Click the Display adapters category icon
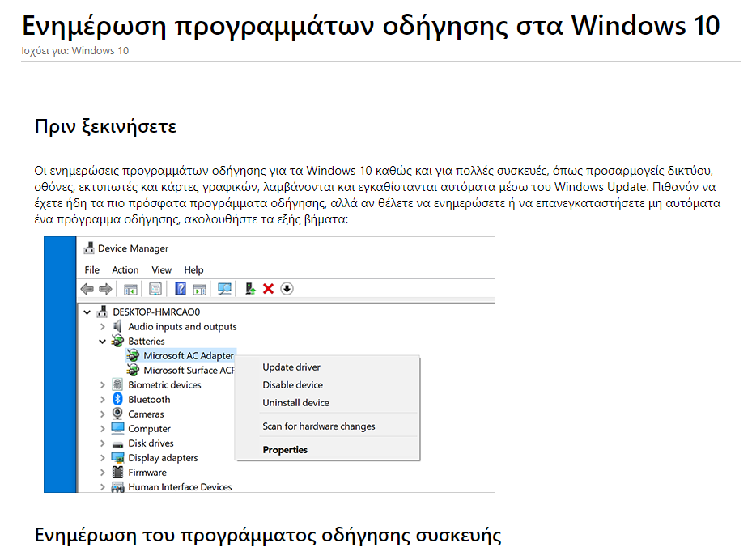This screenshot has height=560, width=752. [x=117, y=458]
